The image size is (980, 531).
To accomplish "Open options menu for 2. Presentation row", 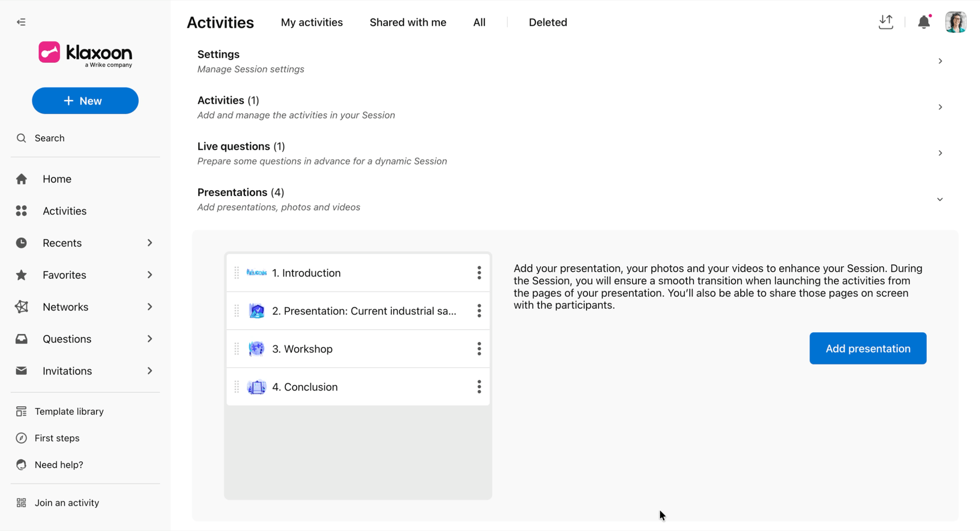I will (x=479, y=311).
